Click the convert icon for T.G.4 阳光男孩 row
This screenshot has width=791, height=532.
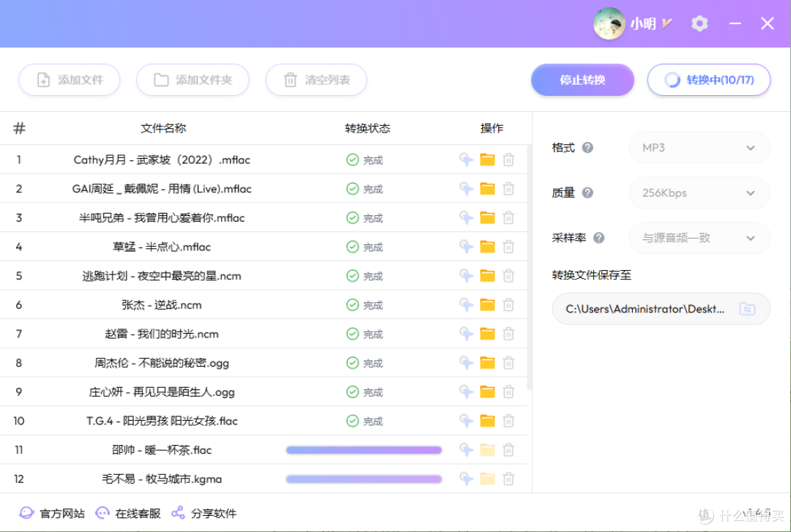tap(466, 421)
